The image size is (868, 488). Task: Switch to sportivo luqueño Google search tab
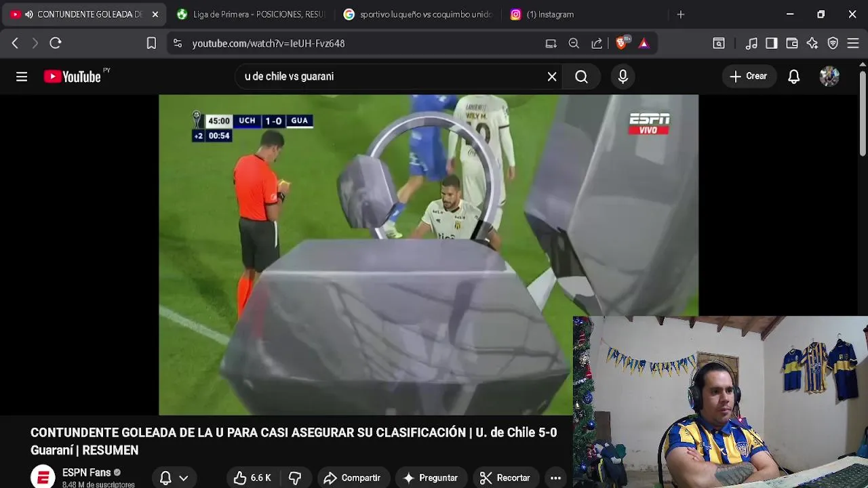pos(417,14)
